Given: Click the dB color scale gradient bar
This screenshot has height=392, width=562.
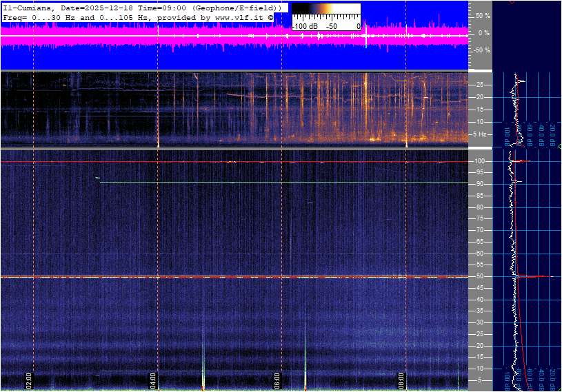Looking at the screenshot, I should tap(325, 12).
